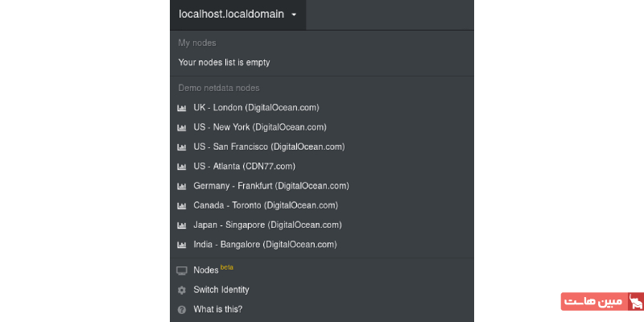Open the Nodes beta menu item
The height and width of the screenshot is (322, 644).
206,270
